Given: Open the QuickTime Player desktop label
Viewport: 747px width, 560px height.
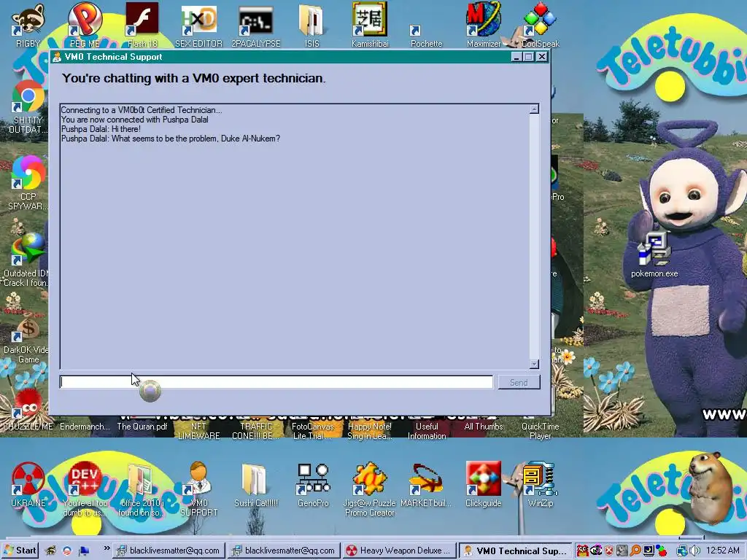Looking at the screenshot, I should pos(541,431).
